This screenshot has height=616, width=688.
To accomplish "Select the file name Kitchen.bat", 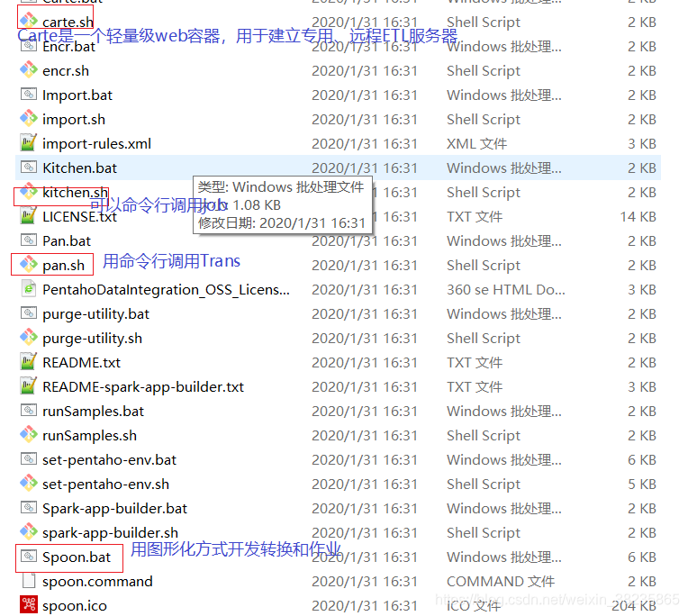I will 80,168.
